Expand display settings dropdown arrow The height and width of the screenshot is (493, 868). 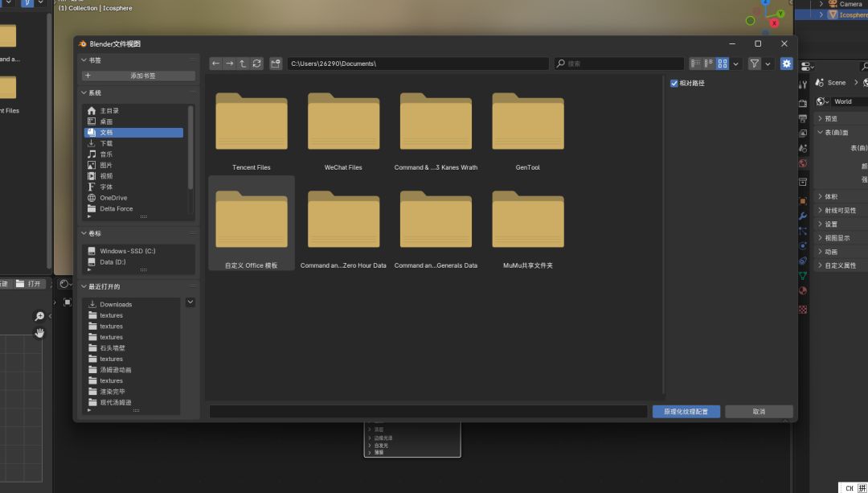pyautogui.click(x=736, y=64)
